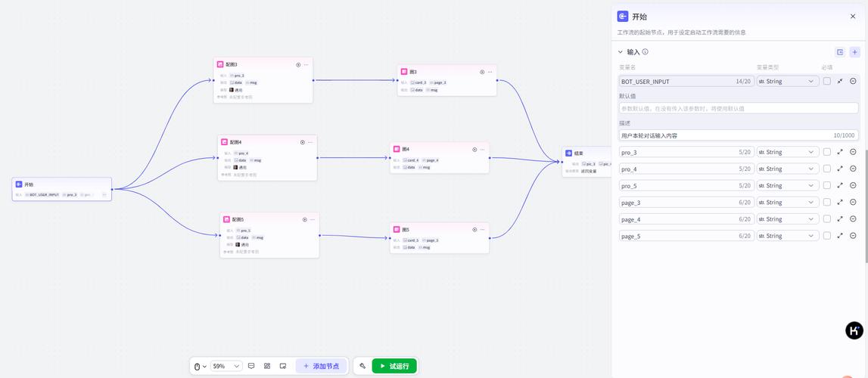The image size is (868, 378).
Task: Open the mouse interaction mode selector
Action: pos(200,366)
